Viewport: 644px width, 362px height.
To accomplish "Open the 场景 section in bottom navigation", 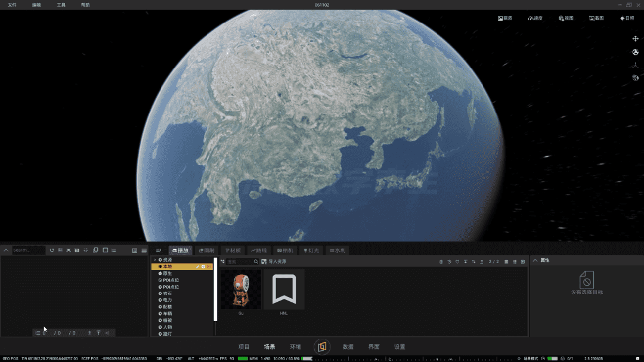I will tap(270, 347).
